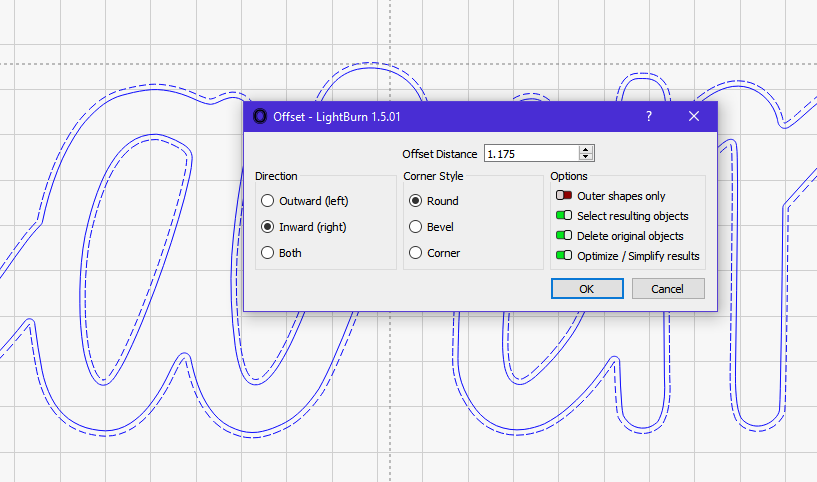Cancel the Offset dialog
The height and width of the screenshot is (482, 817).
(668, 289)
